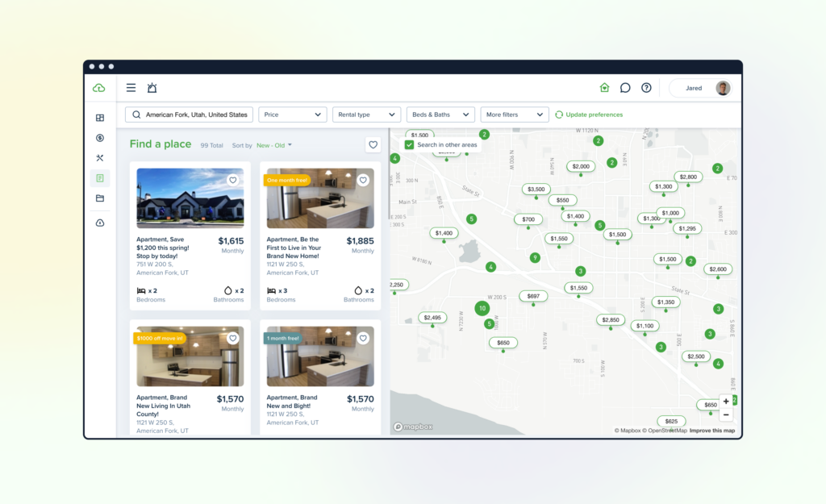The height and width of the screenshot is (504, 826).
Task: Click the OpenStreetMap attribution link
Action: (665, 431)
